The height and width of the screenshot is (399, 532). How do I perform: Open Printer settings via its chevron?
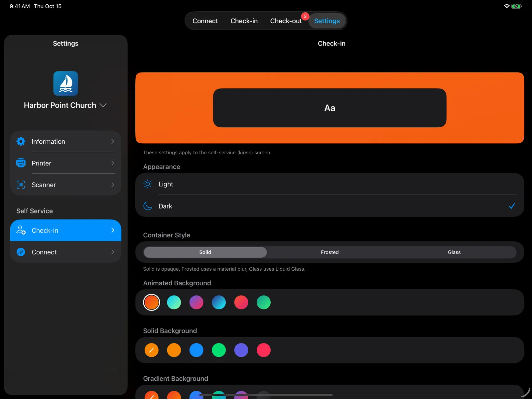pyautogui.click(x=113, y=163)
